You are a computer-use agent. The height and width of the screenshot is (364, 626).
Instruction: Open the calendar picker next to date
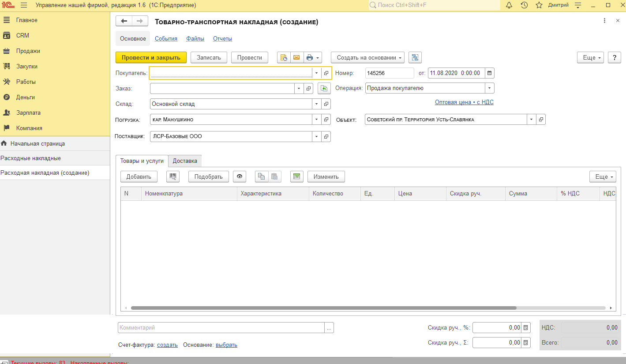(x=489, y=73)
